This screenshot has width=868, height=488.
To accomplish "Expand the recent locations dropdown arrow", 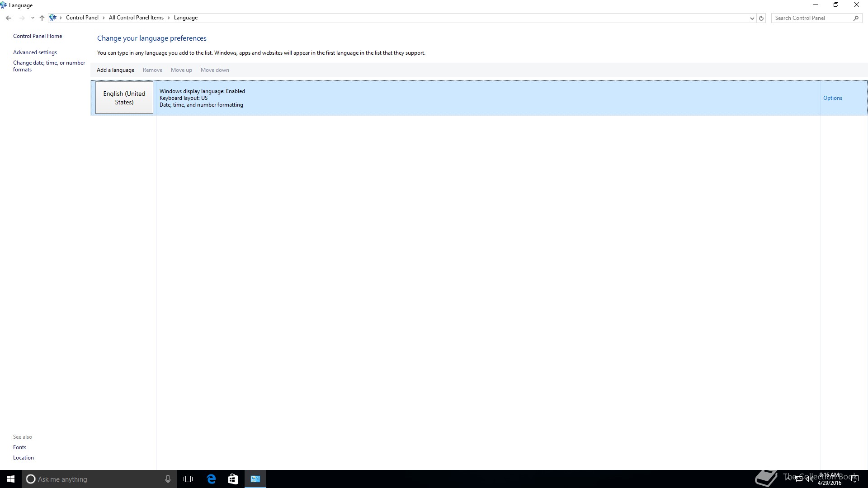I will coord(33,18).
